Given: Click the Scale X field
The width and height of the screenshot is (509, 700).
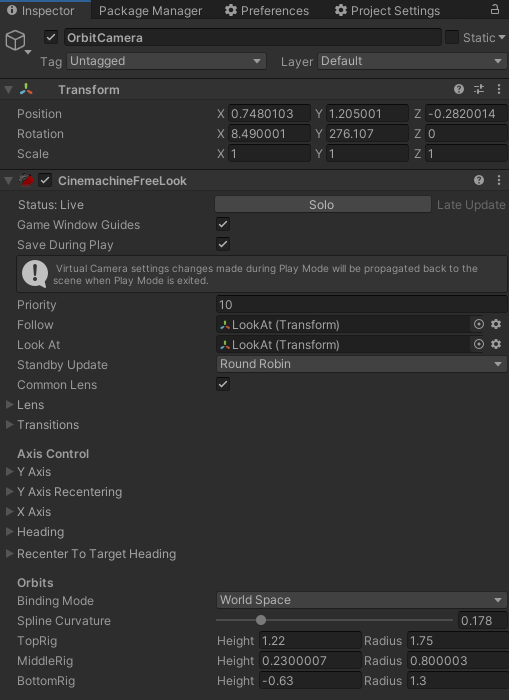Looking at the screenshot, I should click(x=269, y=154).
